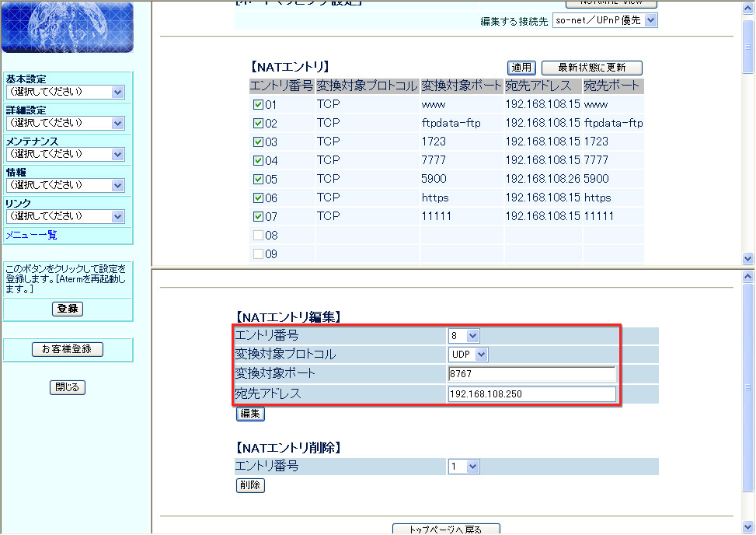
Task: Click upper frame scrollbar up arrow
Action: click(x=747, y=9)
